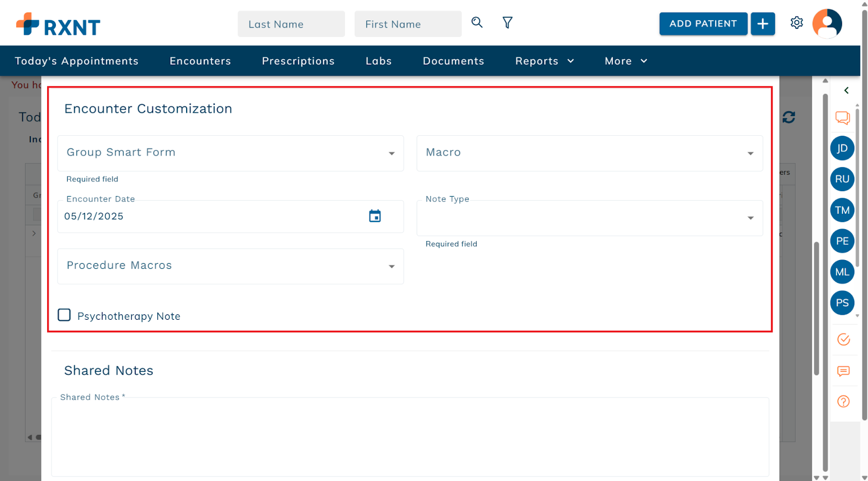This screenshot has height=481, width=868.
Task: Collapse the right sidebar with chevron
Action: [846, 91]
